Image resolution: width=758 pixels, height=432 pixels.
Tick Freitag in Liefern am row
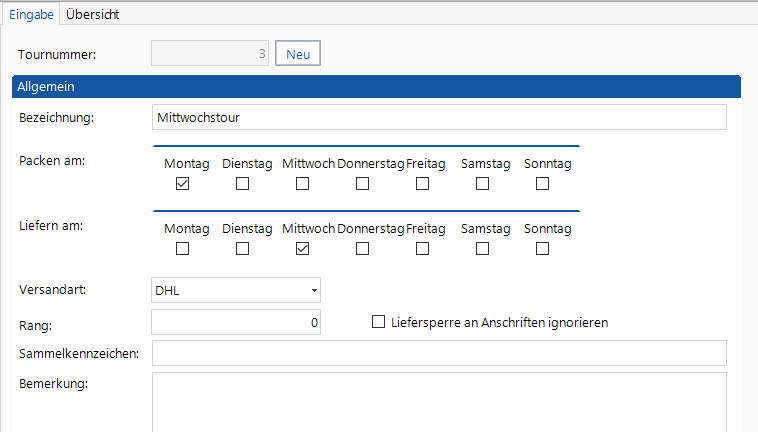pyautogui.click(x=422, y=249)
